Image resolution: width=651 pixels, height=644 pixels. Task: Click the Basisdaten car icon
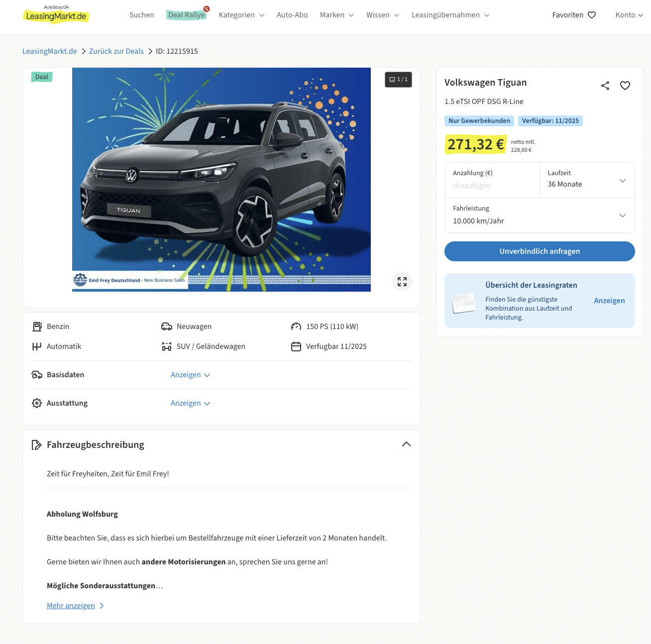pos(37,375)
